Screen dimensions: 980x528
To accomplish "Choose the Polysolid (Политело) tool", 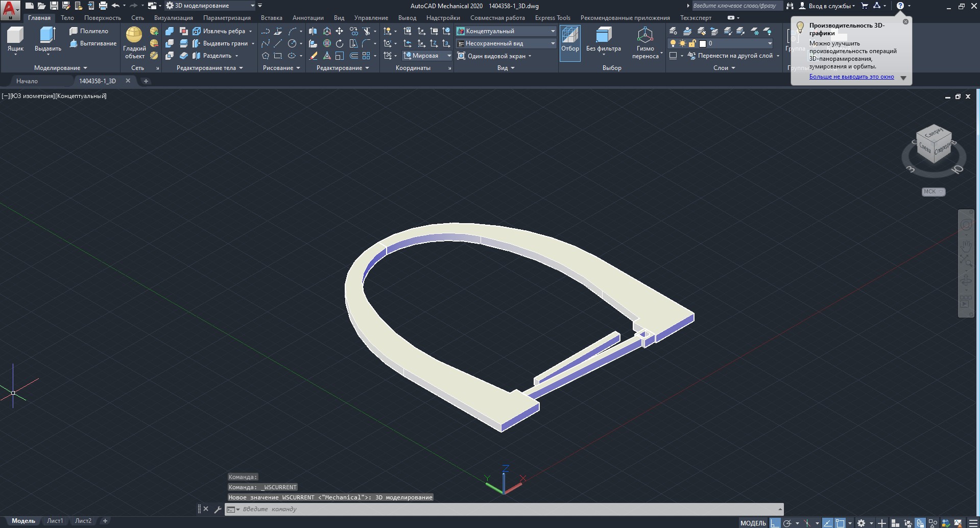I will pyautogui.click(x=89, y=31).
